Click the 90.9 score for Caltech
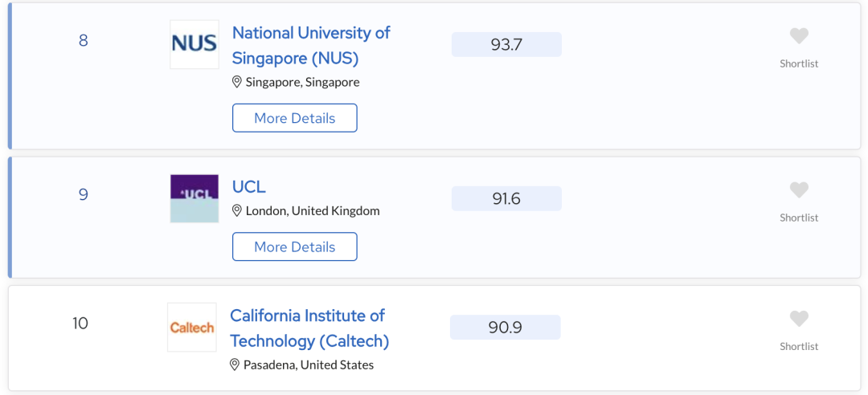Image resolution: width=868 pixels, height=395 pixels. click(x=505, y=328)
